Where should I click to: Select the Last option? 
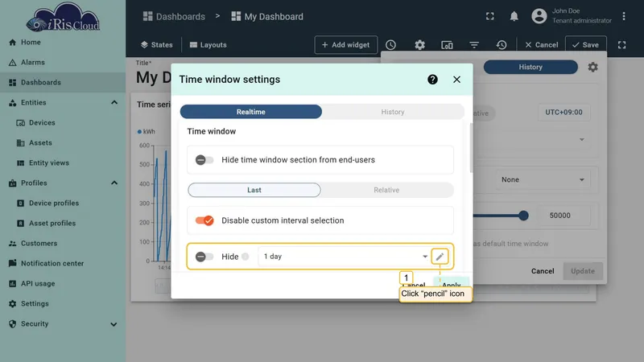tap(254, 190)
